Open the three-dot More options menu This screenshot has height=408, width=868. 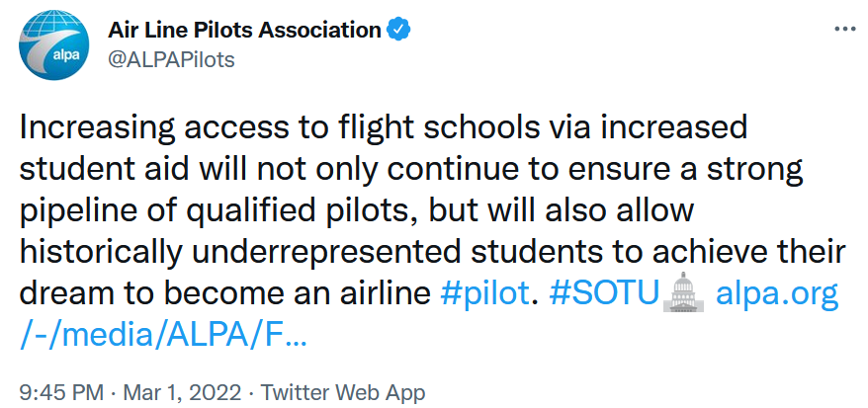click(x=843, y=29)
